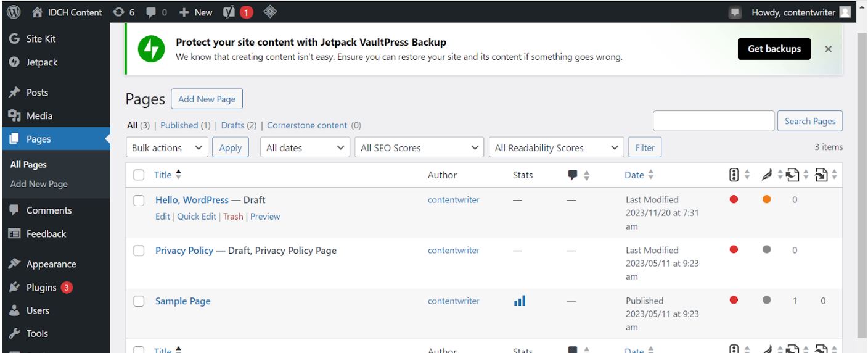Filter by Published (1) pages
The image size is (868, 353).
(x=186, y=125)
